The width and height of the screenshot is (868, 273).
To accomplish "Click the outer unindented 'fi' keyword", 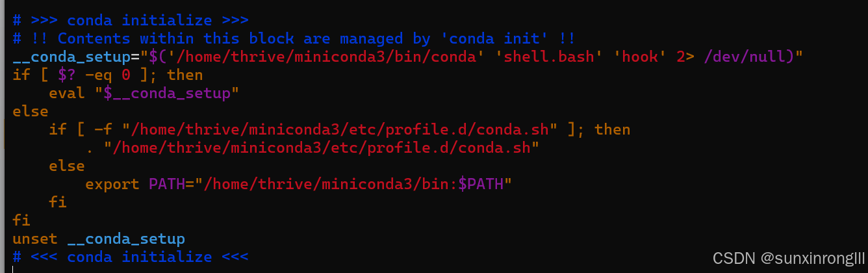I will tap(21, 220).
